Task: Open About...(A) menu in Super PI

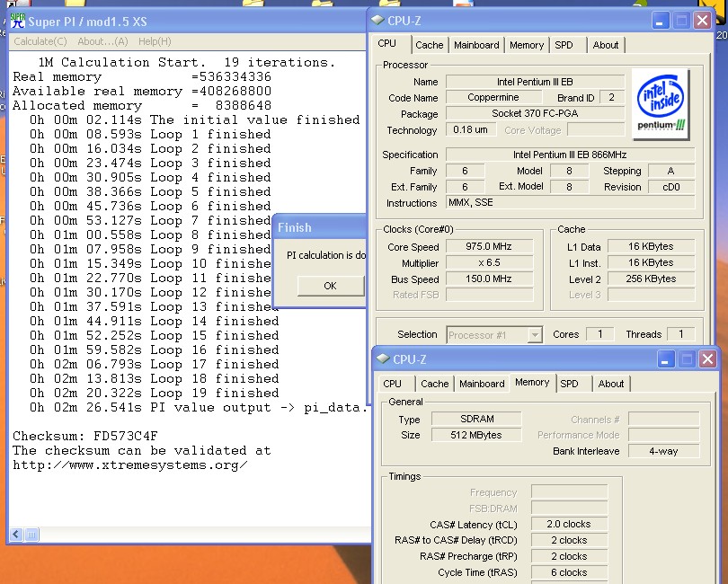Action: [x=102, y=41]
